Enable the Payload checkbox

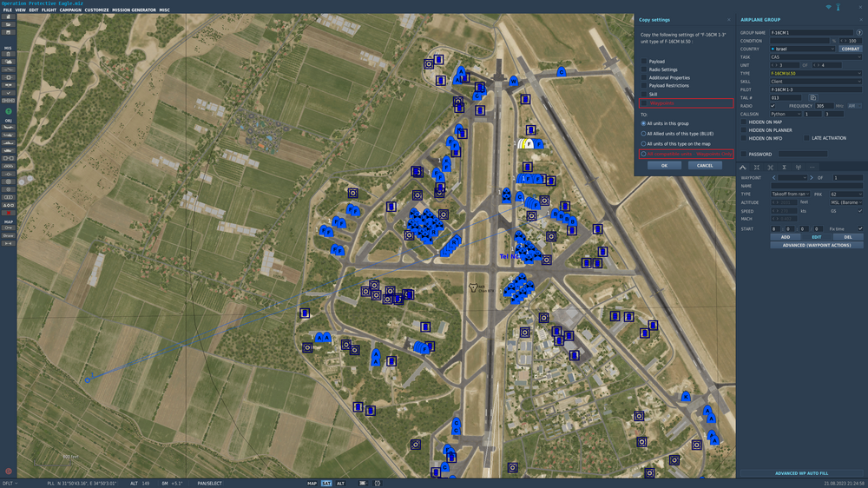point(644,62)
